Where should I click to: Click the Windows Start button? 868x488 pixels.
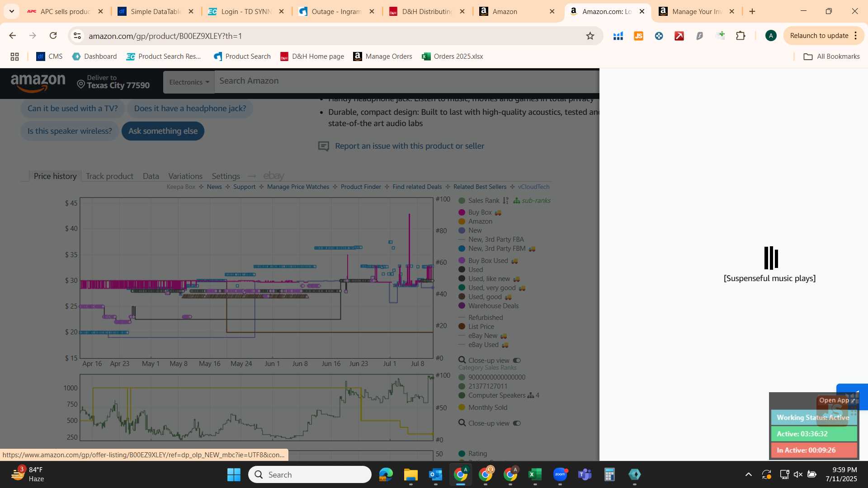234,474
